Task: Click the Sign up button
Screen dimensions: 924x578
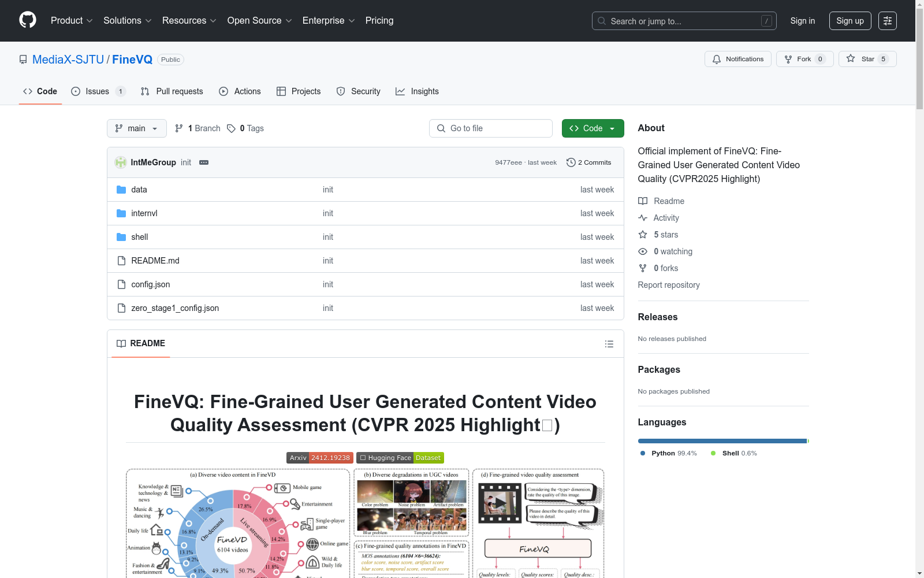Action: pos(850,21)
